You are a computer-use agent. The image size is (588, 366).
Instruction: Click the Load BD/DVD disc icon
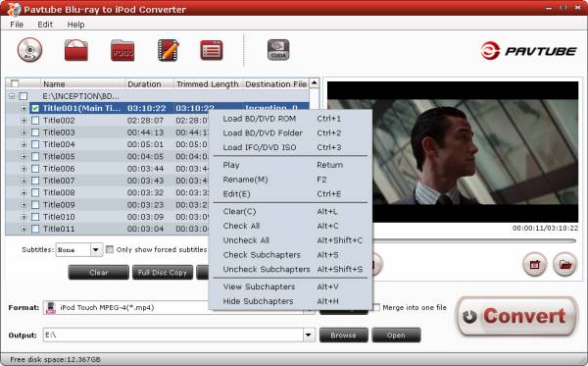(x=29, y=50)
